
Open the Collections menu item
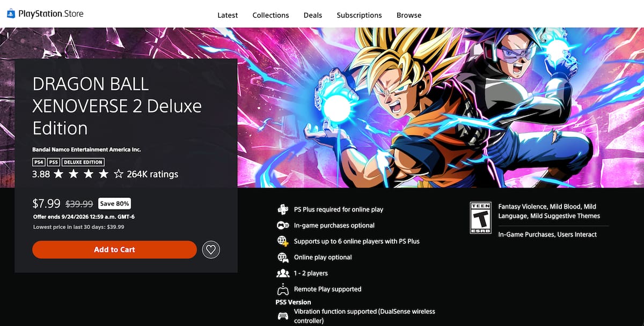pos(270,15)
